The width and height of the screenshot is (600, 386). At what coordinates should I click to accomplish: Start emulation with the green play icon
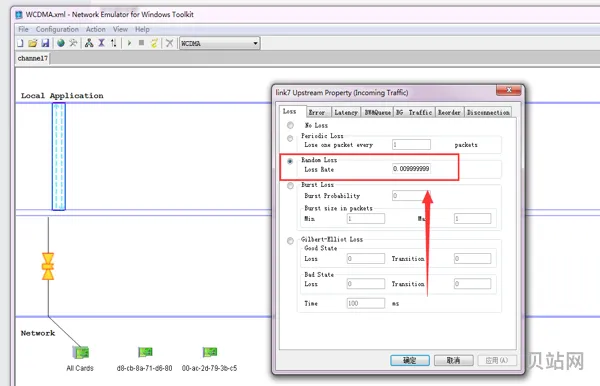[x=129, y=43]
